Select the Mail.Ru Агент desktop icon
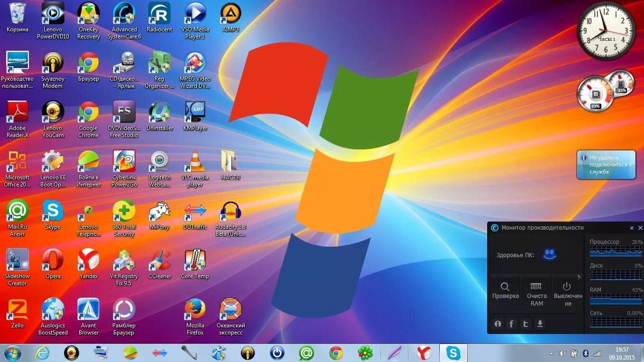 [18, 218]
